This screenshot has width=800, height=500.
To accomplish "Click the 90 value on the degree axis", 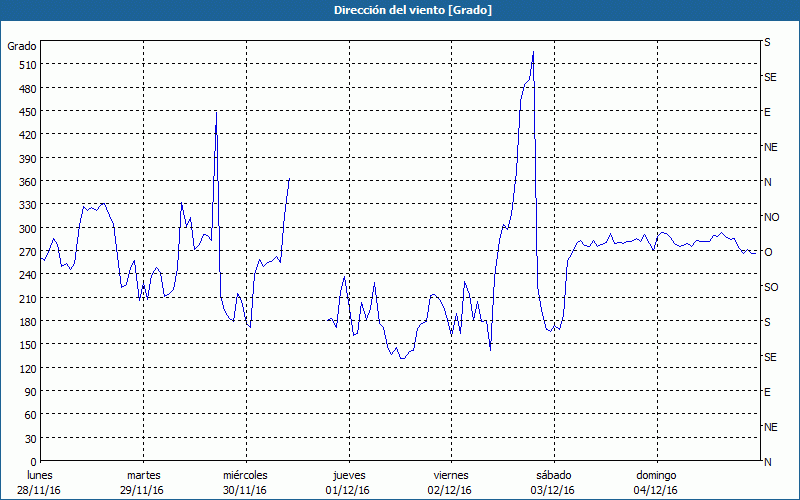I will click(31, 391).
